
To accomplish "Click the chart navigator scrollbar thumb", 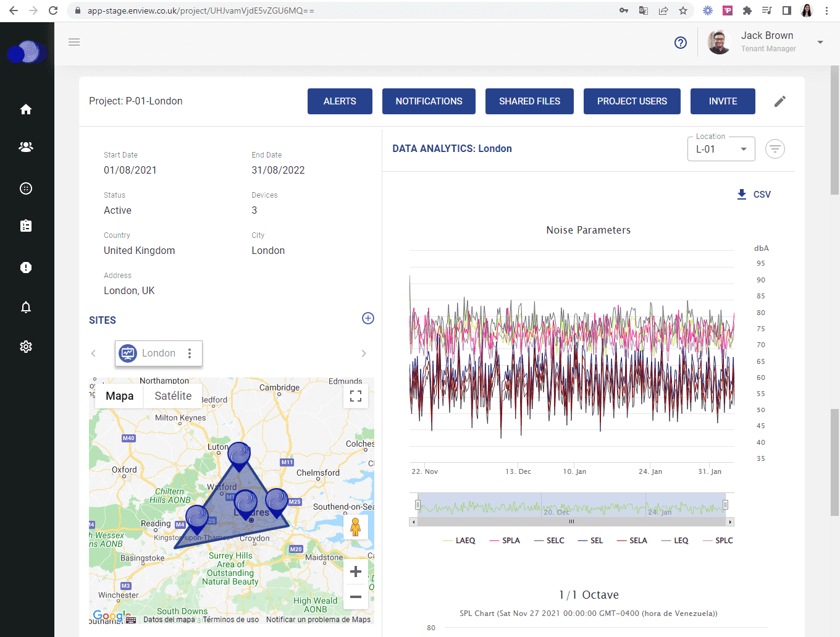I will click(x=571, y=522).
